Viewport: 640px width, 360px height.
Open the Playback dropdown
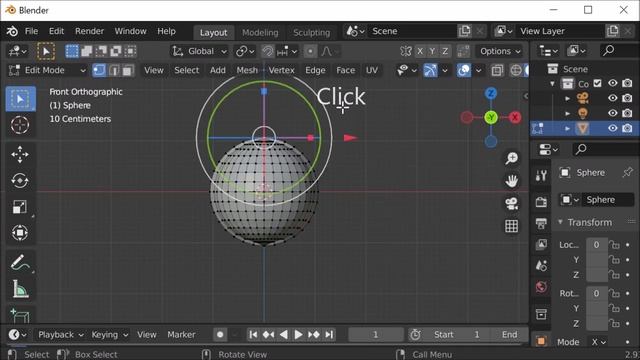point(60,335)
